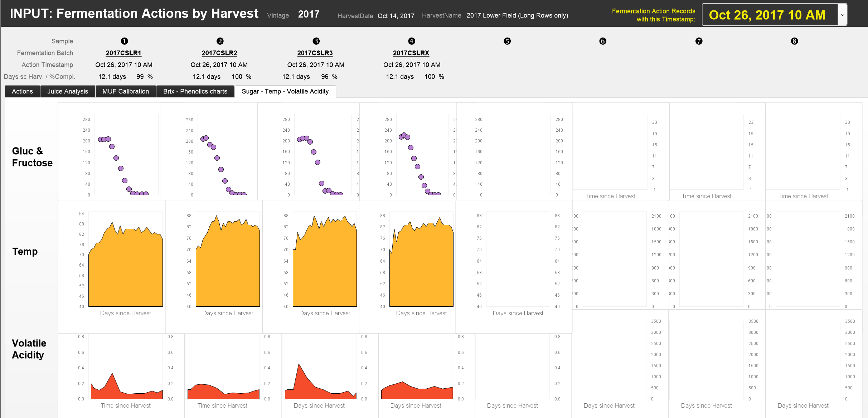Switch to the Actions tab
The image size is (868, 418).
pos(22,91)
